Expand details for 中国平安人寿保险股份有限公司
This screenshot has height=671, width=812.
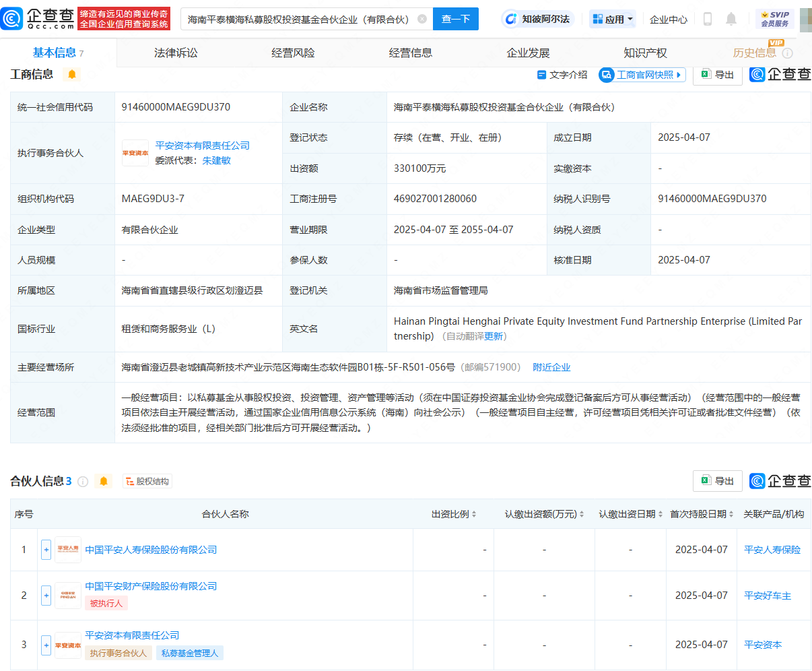tap(46, 549)
